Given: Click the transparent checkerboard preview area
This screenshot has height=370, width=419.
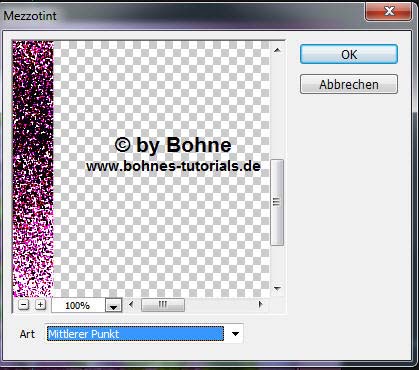Looking at the screenshot, I should 161,233.
